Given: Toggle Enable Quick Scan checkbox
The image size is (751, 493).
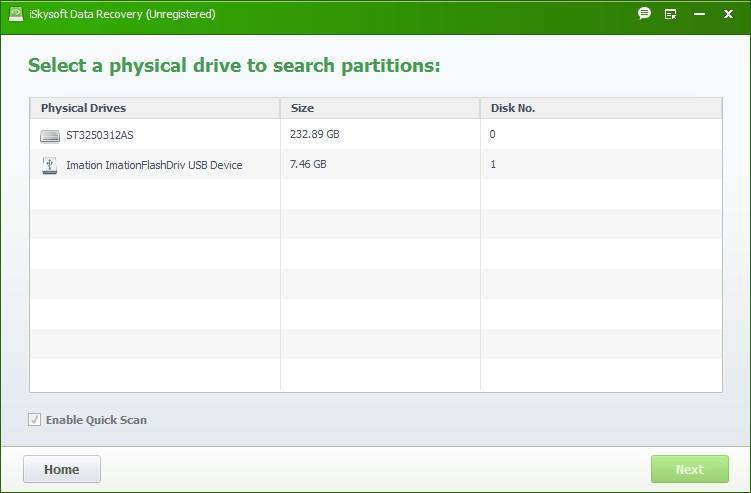Looking at the screenshot, I should click(x=34, y=420).
